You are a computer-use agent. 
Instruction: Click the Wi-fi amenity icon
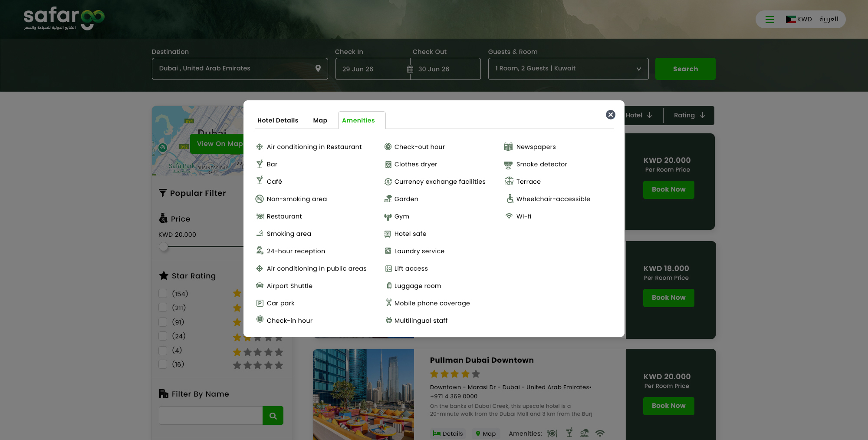509,216
